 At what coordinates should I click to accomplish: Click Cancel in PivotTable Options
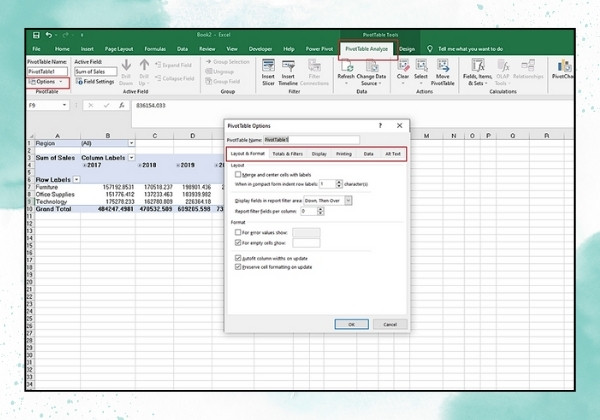pyautogui.click(x=390, y=324)
